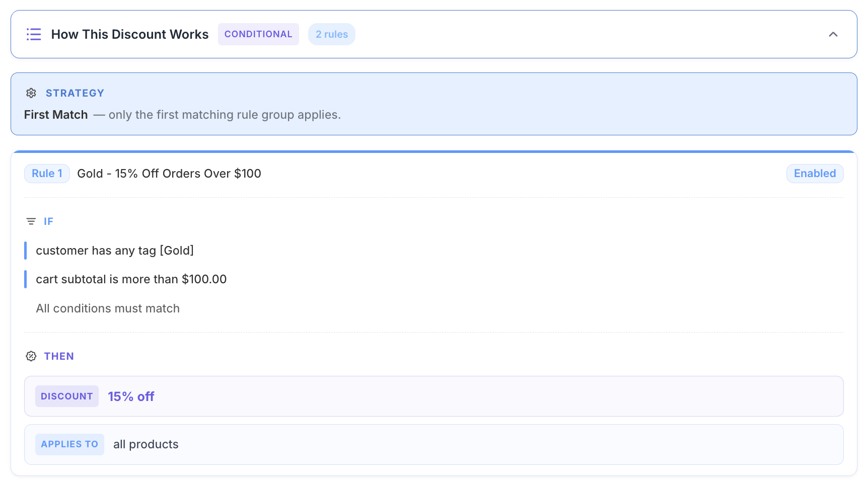
Task: Click the First Match strategy name
Action: point(56,115)
